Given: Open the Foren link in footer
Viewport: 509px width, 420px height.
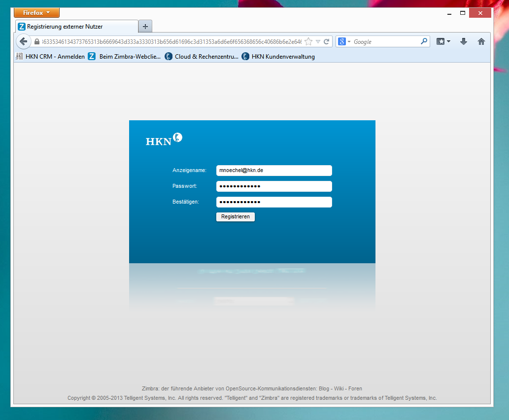Looking at the screenshot, I should [x=355, y=388].
